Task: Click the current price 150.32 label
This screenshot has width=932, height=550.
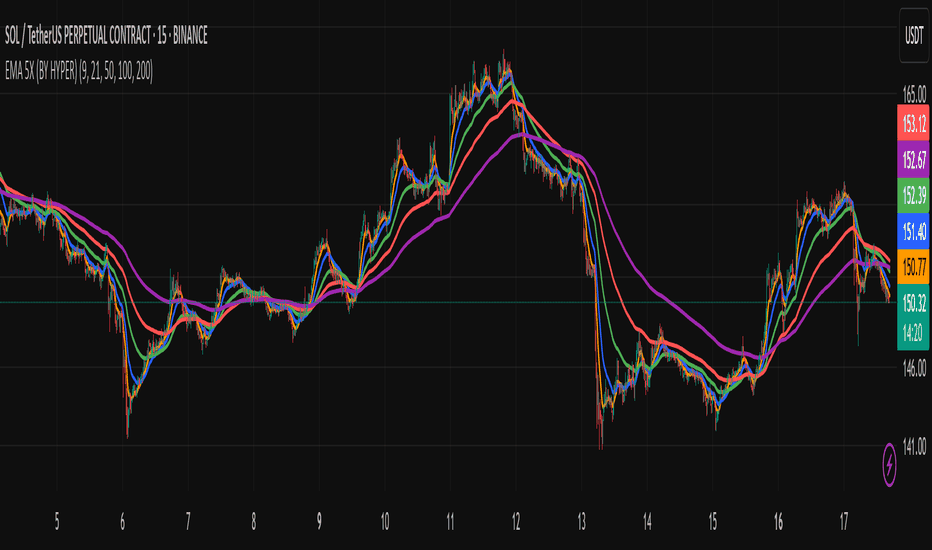Action: click(x=914, y=303)
